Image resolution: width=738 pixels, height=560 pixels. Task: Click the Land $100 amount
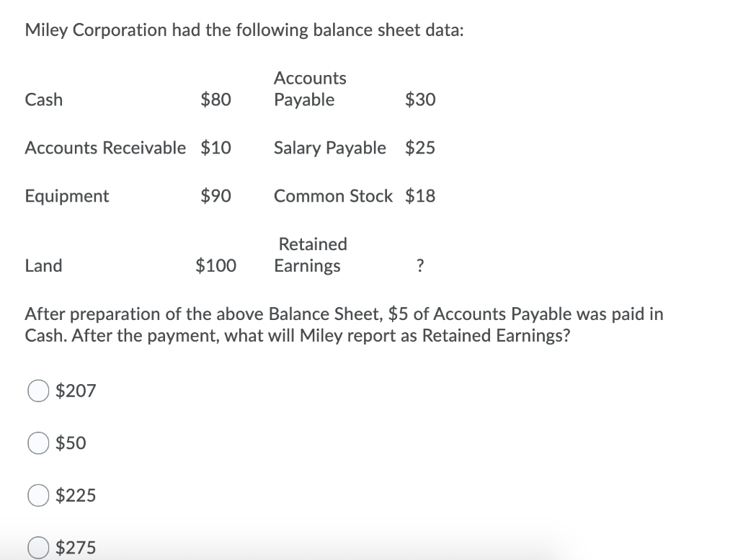(x=215, y=265)
